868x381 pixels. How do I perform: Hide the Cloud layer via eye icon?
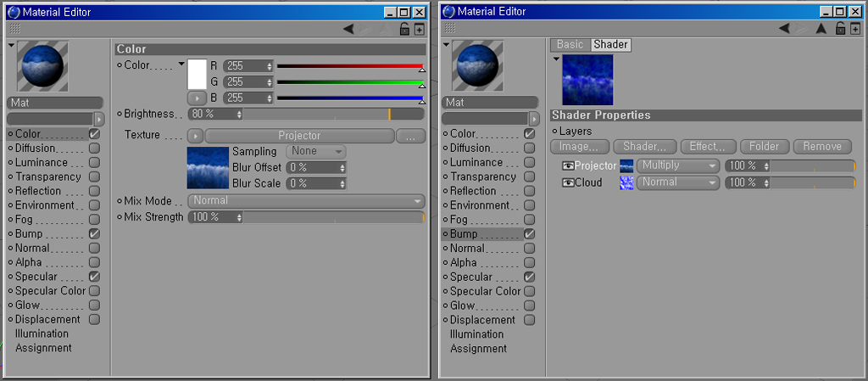tap(568, 182)
